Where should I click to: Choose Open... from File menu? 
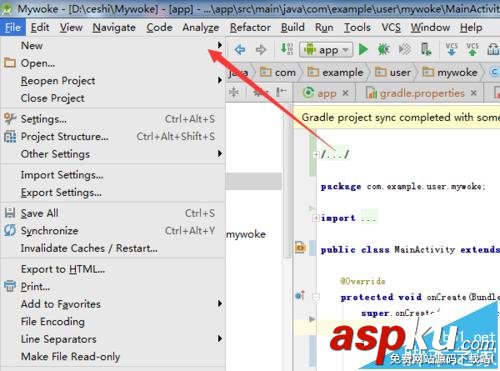click(x=113, y=63)
